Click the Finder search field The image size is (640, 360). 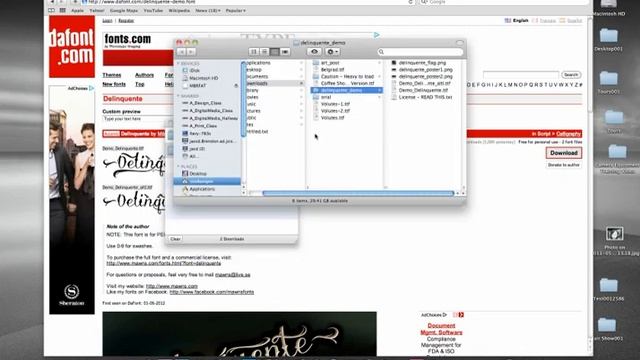(x=420, y=52)
